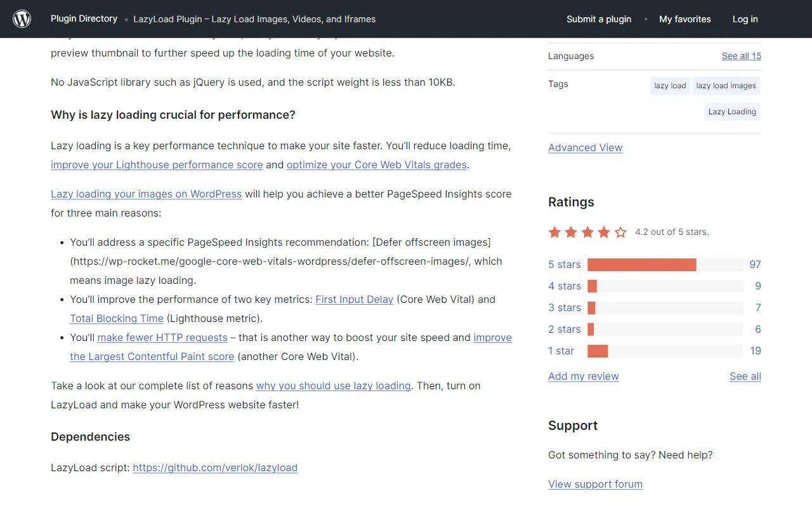The image size is (812, 508).
Task: Click '4.2 out of 5 stars' text
Action: (x=672, y=232)
